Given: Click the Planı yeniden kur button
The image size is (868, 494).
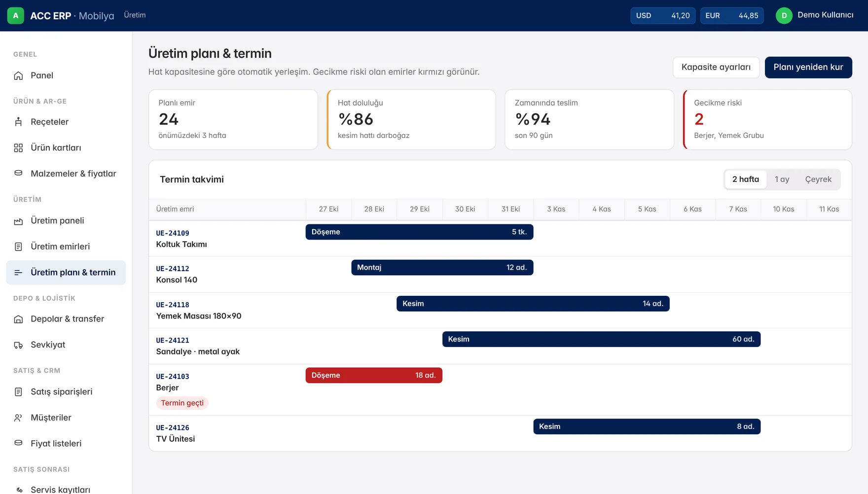Looking at the screenshot, I should click(808, 68).
